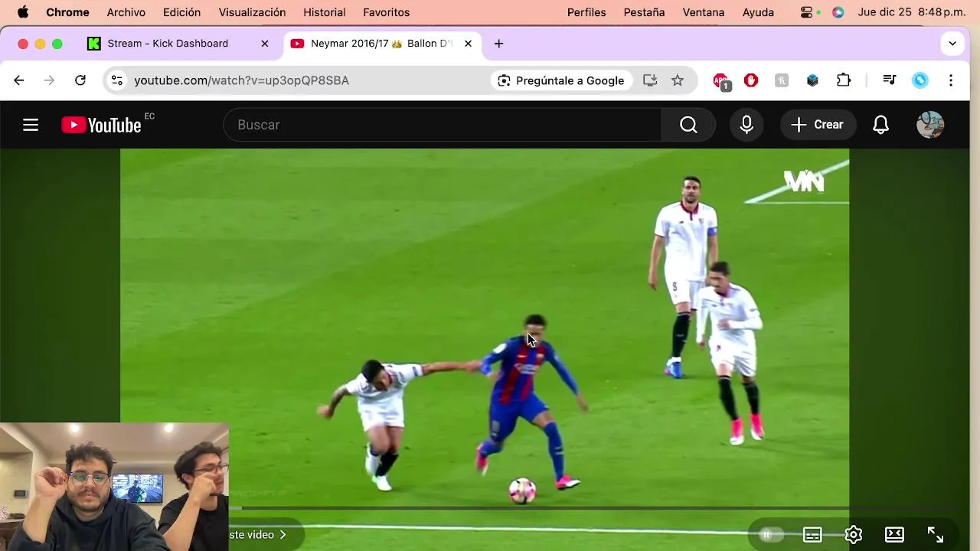
Task: Open the Visualización menu
Action: point(252,12)
